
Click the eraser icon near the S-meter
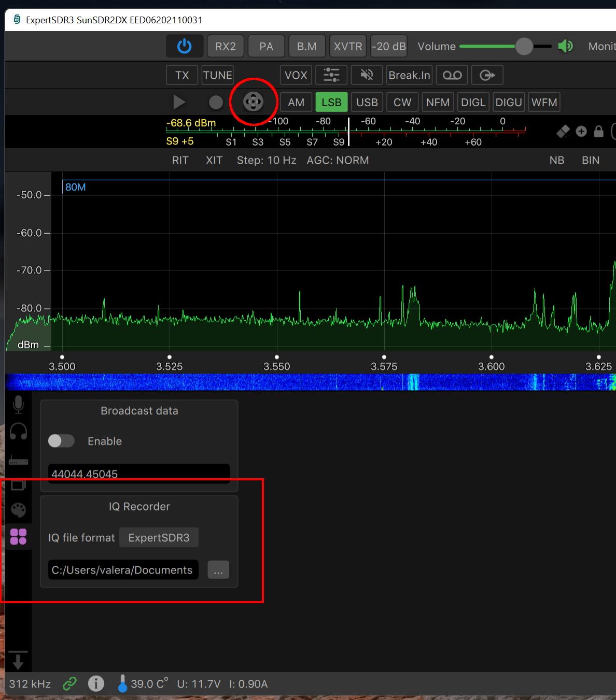pos(563,131)
